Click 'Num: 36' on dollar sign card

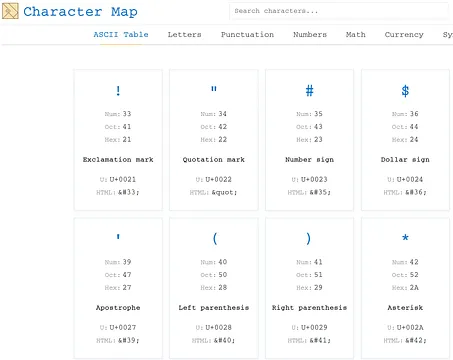[405, 114]
